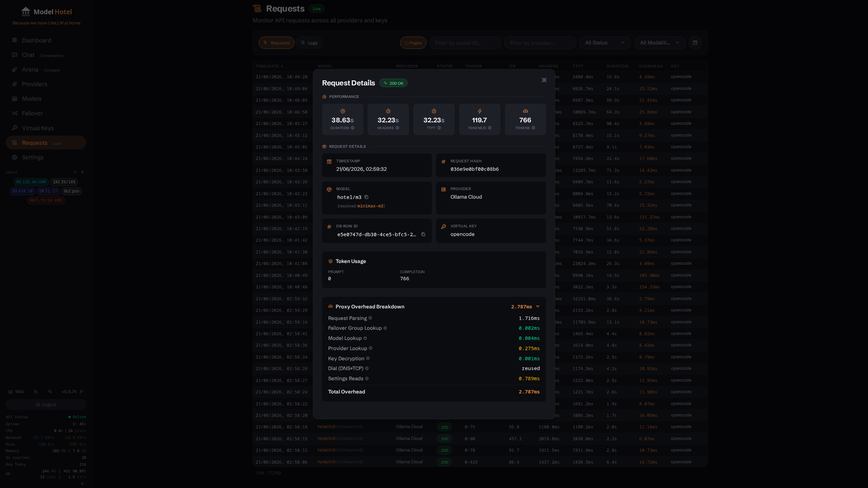Open Failover in the sidebar

click(46, 113)
